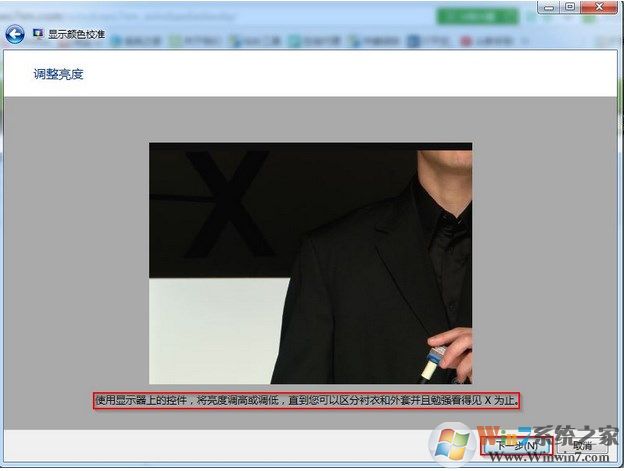
Task: Click the blue back arrow button
Action: tap(15, 34)
